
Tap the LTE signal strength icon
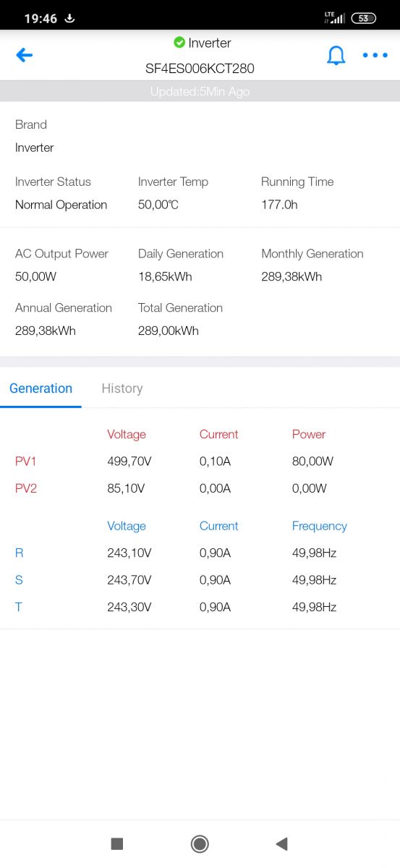(x=334, y=17)
